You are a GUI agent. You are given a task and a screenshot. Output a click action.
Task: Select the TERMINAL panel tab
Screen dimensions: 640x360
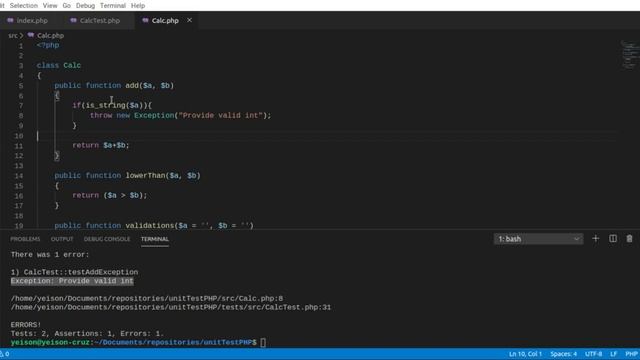[x=155, y=239]
